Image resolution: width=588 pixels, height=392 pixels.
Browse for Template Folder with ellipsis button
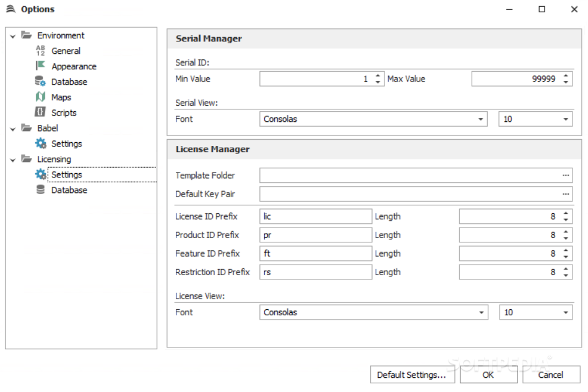(x=566, y=176)
